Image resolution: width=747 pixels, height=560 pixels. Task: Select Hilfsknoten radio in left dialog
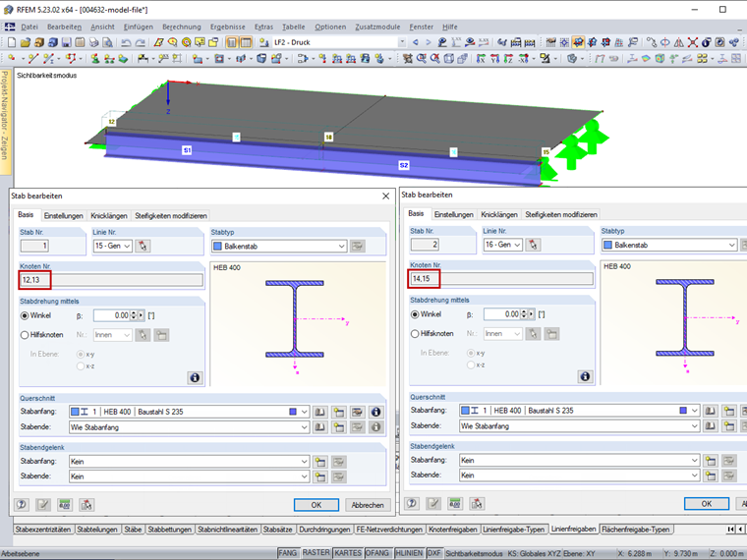pyautogui.click(x=25, y=335)
